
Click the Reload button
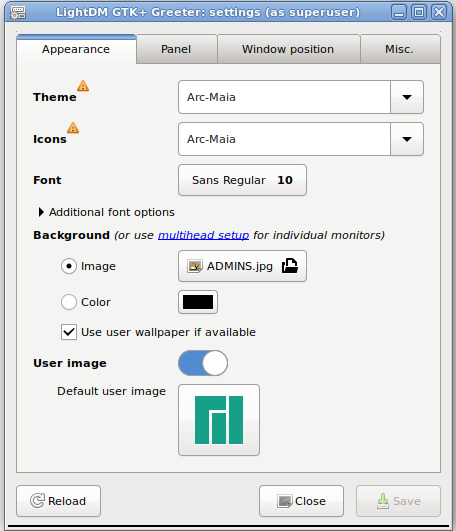59,501
